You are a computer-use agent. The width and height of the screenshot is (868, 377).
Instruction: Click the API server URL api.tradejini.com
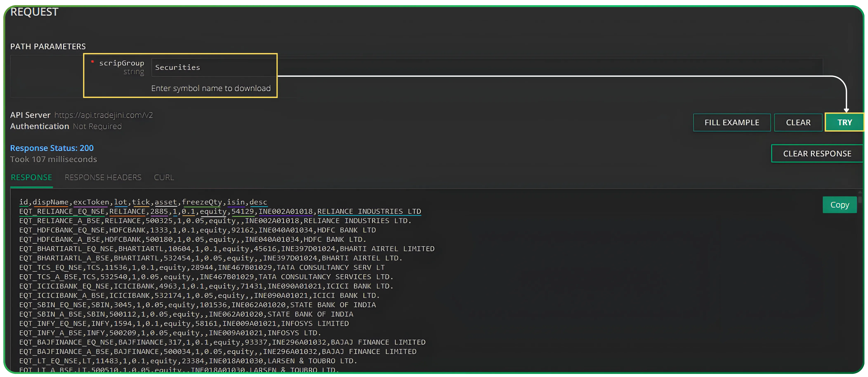pos(103,115)
